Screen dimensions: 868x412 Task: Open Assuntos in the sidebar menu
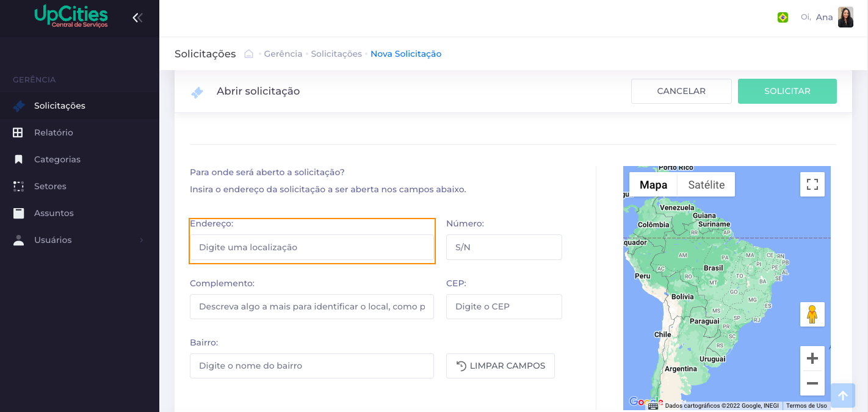point(79,213)
